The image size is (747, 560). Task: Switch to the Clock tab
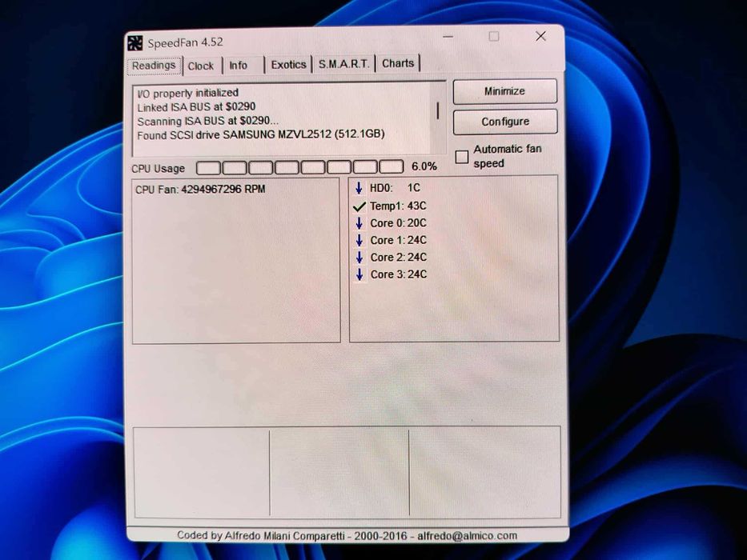(x=201, y=66)
